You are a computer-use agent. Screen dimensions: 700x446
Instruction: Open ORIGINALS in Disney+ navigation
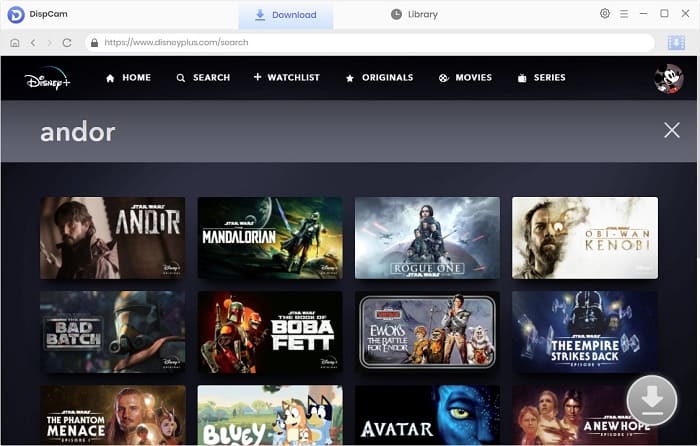[379, 78]
